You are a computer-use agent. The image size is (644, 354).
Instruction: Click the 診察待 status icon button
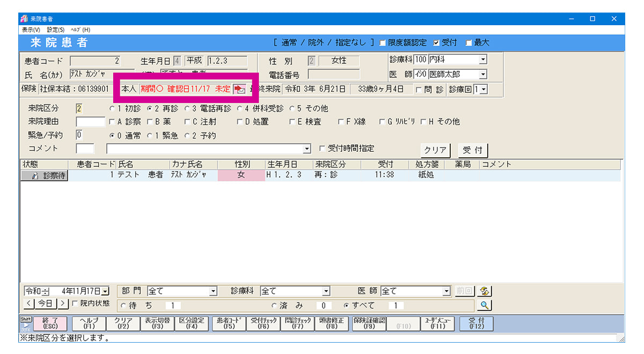pyautogui.click(x=45, y=175)
